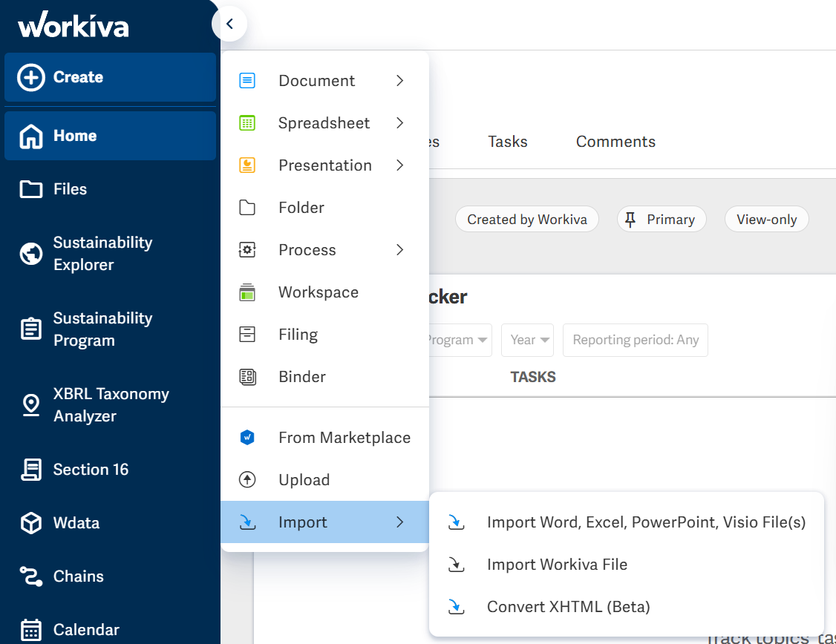Viewport: 836px width, 644px height.
Task: Click the Files folder icon in sidebar
Action: 31,189
